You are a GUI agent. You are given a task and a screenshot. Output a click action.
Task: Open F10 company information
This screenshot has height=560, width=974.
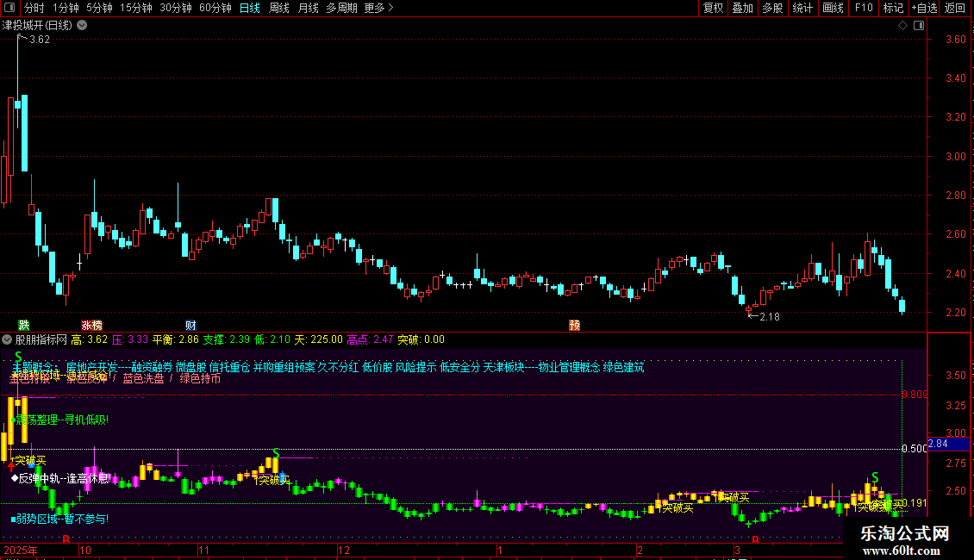pos(863,9)
